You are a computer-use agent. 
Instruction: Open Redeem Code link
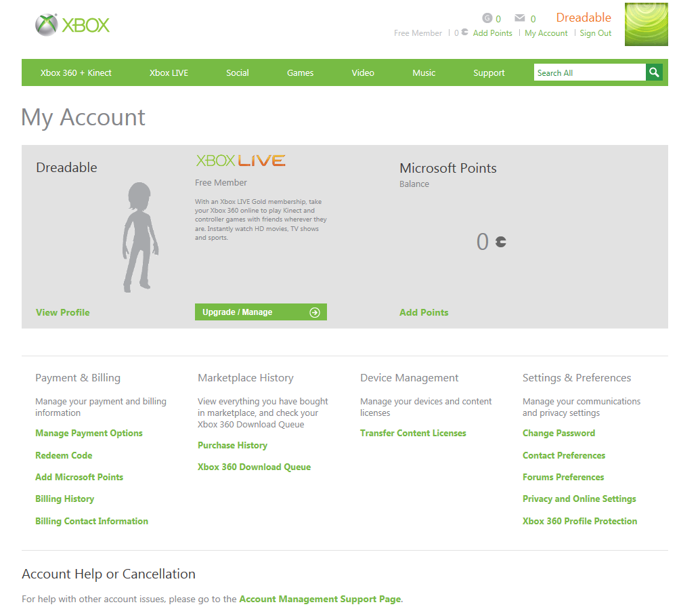point(64,456)
